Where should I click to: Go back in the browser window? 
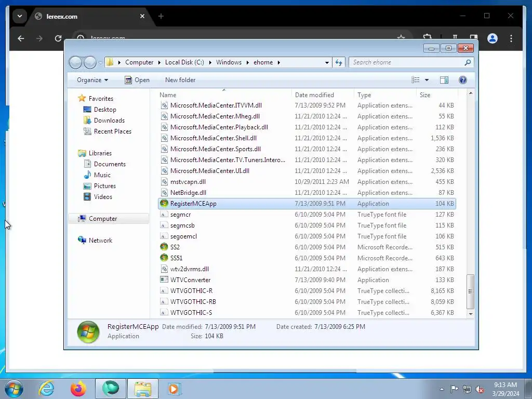pos(21,38)
